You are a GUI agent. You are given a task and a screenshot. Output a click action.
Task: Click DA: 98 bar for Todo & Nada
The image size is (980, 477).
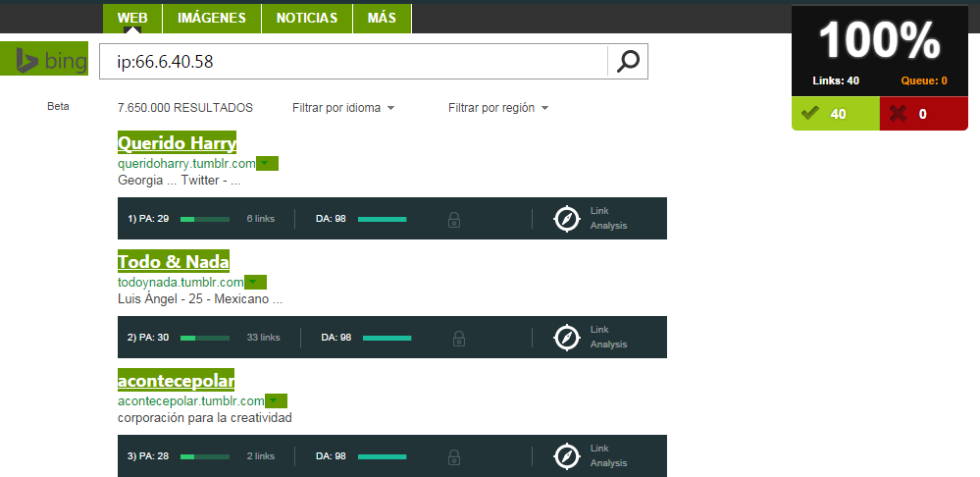click(387, 339)
